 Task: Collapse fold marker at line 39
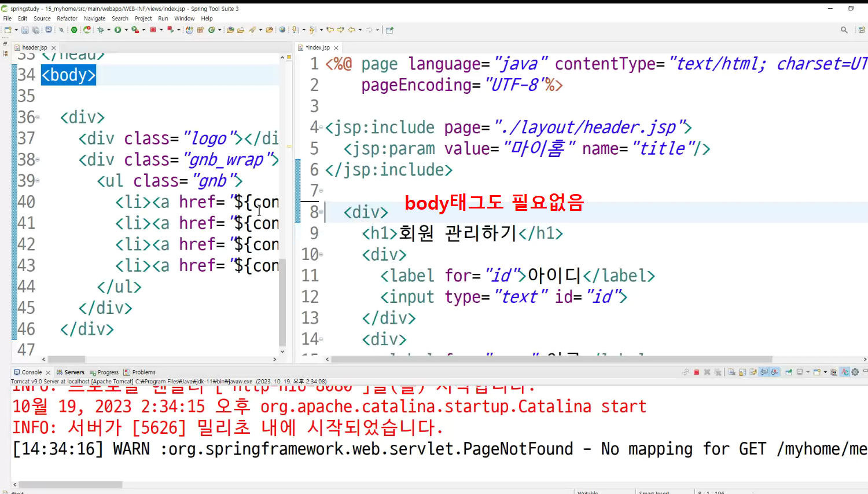click(38, 181)
